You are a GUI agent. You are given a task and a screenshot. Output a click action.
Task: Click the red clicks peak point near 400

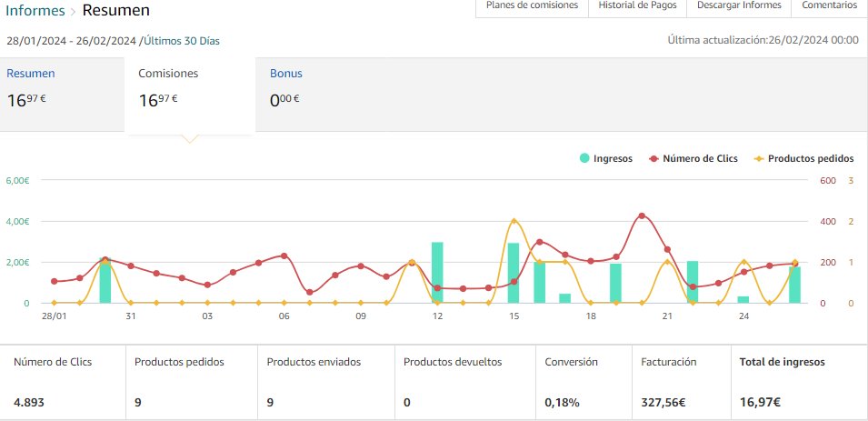642,216
